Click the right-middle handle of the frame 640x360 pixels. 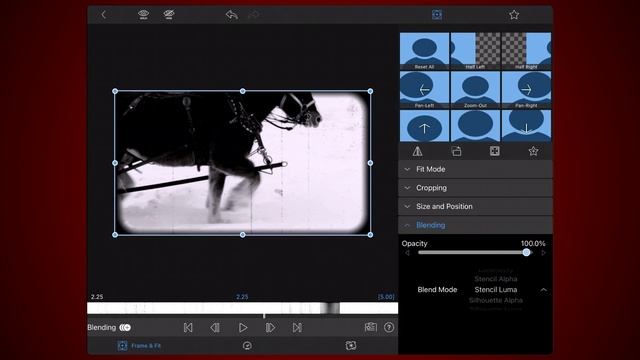pos(370,163)
